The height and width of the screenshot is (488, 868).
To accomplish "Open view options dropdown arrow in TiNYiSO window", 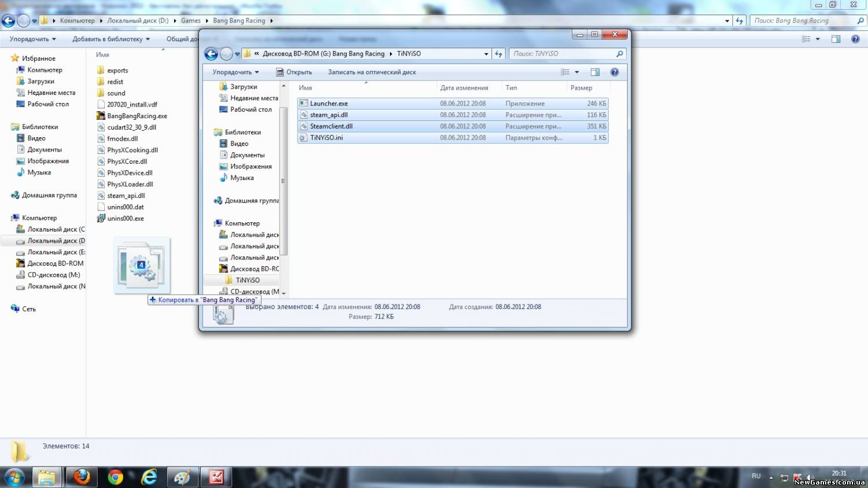I will (x=577, y=72).
